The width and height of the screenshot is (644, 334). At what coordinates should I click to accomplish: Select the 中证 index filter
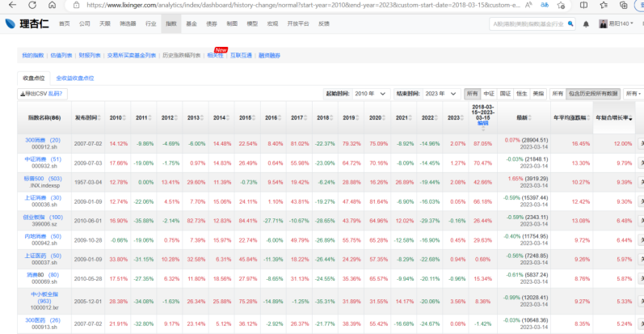489,94
